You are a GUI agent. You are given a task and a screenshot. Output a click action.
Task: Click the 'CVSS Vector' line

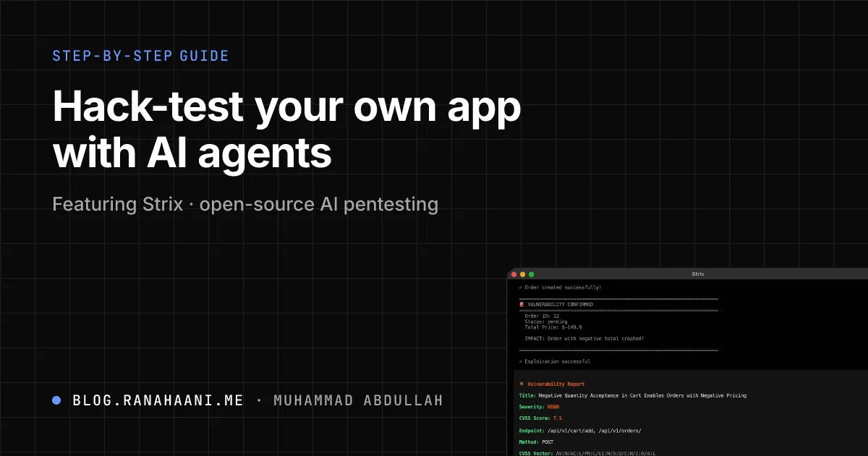587,453
